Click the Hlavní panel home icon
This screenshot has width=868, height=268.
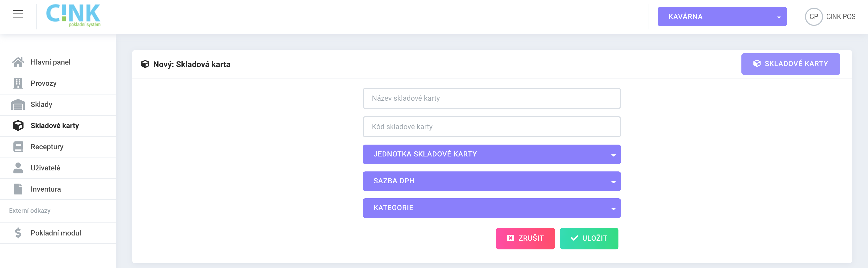coord(18,62)
